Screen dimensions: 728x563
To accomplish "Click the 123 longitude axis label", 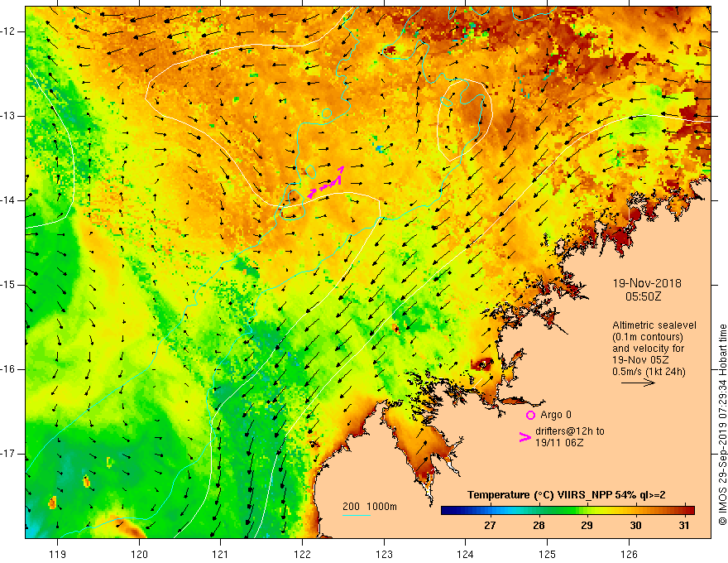I will (384, 554).
